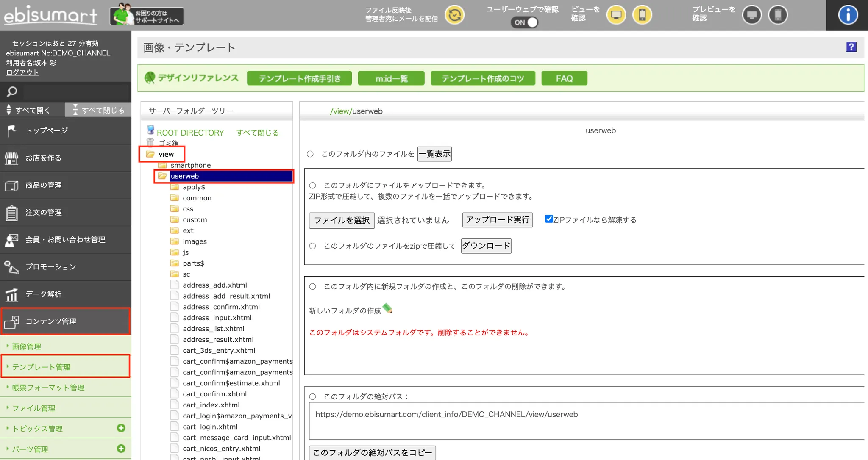Select the file upload radio button
This screenshot has height=460, width=868.
pos(313,186)
